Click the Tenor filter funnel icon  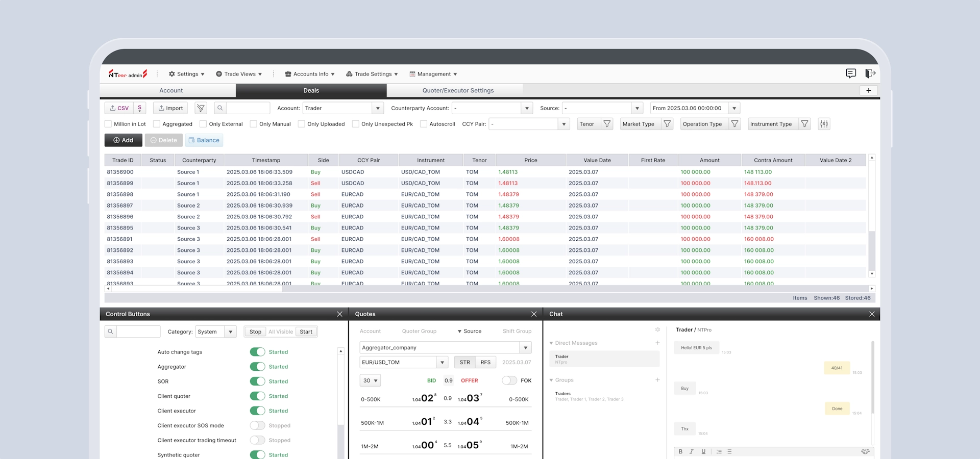(x=607, y=124)
